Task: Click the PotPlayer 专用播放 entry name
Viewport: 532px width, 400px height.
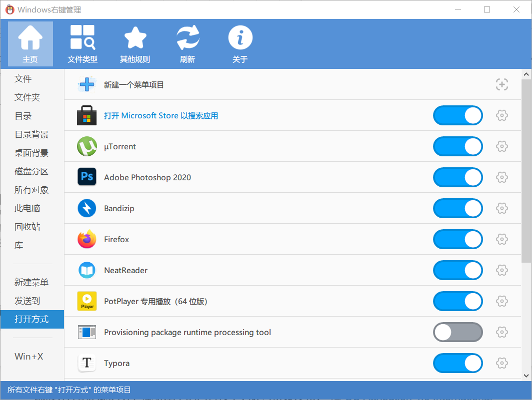Action: [155, 302]
